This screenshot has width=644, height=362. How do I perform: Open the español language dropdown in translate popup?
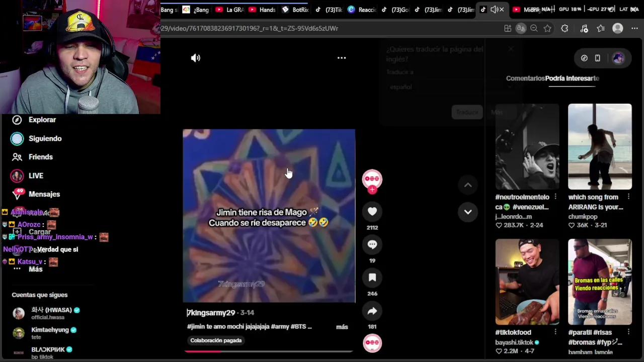(450, 87)
